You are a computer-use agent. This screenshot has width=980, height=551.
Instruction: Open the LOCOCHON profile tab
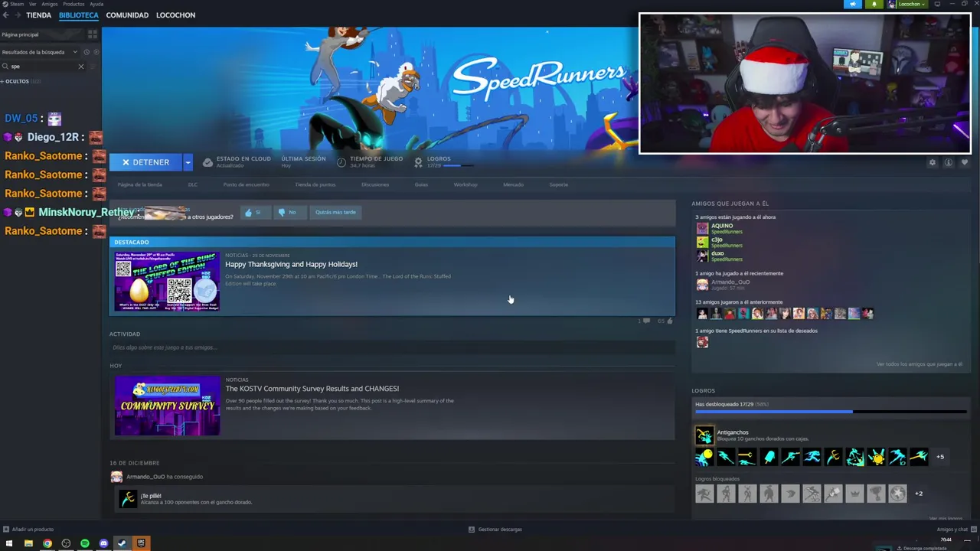point(175,15)
